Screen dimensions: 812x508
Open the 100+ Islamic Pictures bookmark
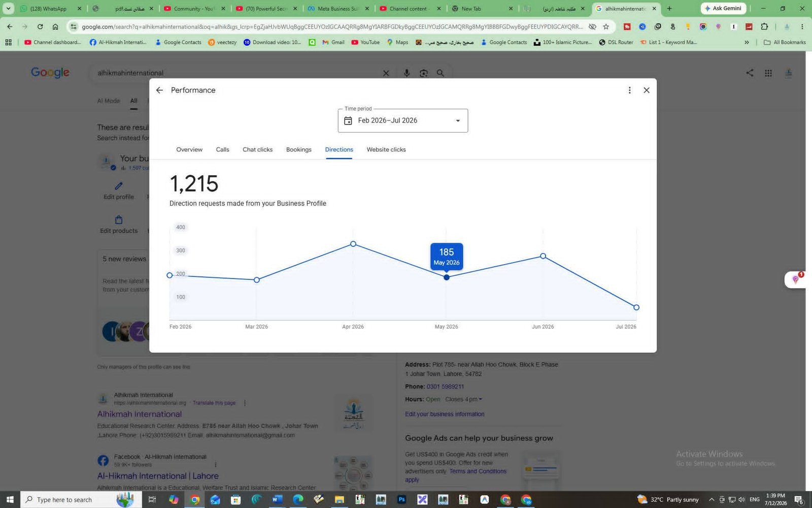(x=563, y=42)
